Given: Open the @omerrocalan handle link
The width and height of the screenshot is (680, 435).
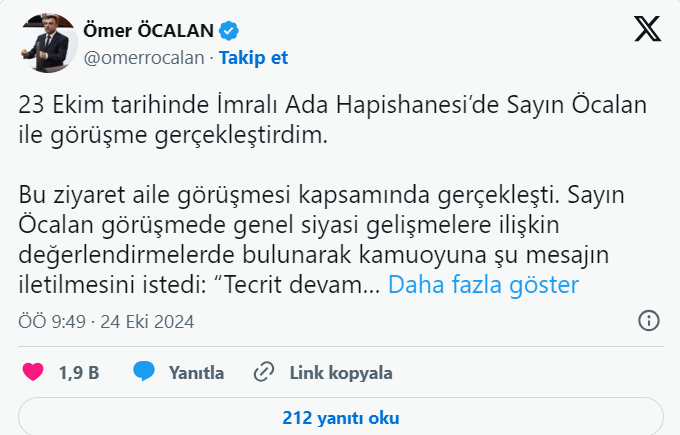Looking at the screenshot, I should click(x=144, y=58).
